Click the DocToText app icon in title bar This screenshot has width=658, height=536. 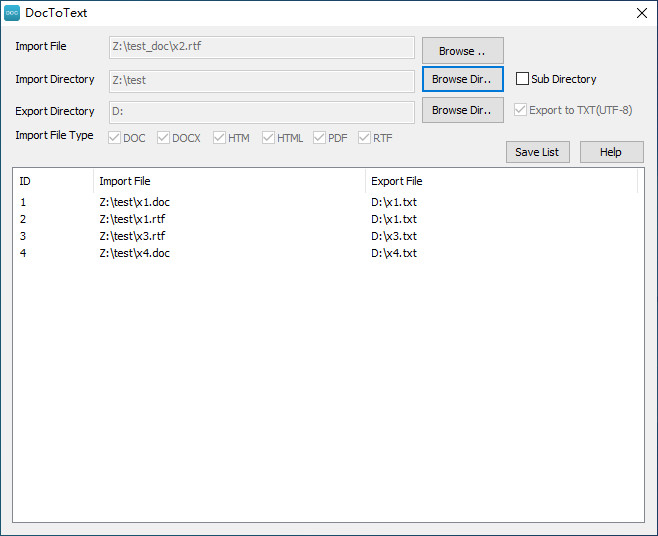tap(12, 13)
